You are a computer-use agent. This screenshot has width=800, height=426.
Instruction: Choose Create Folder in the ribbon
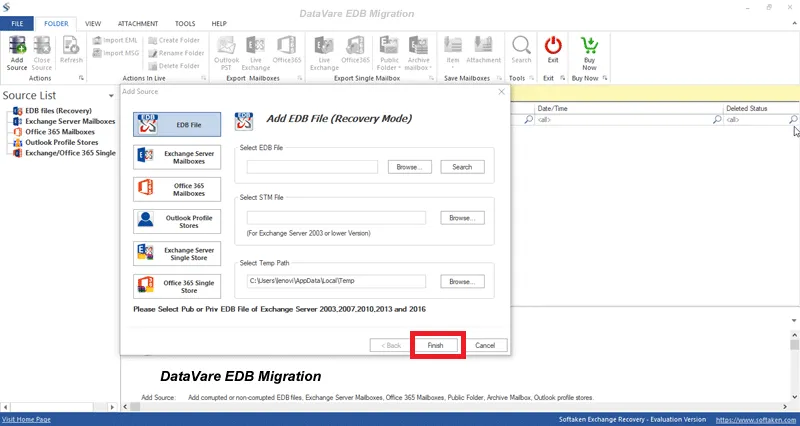click(173, 40)
